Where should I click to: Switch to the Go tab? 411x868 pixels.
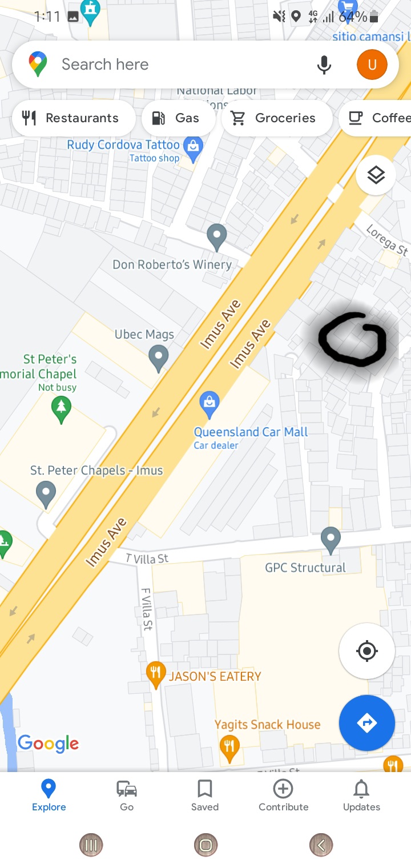[127, 795]
